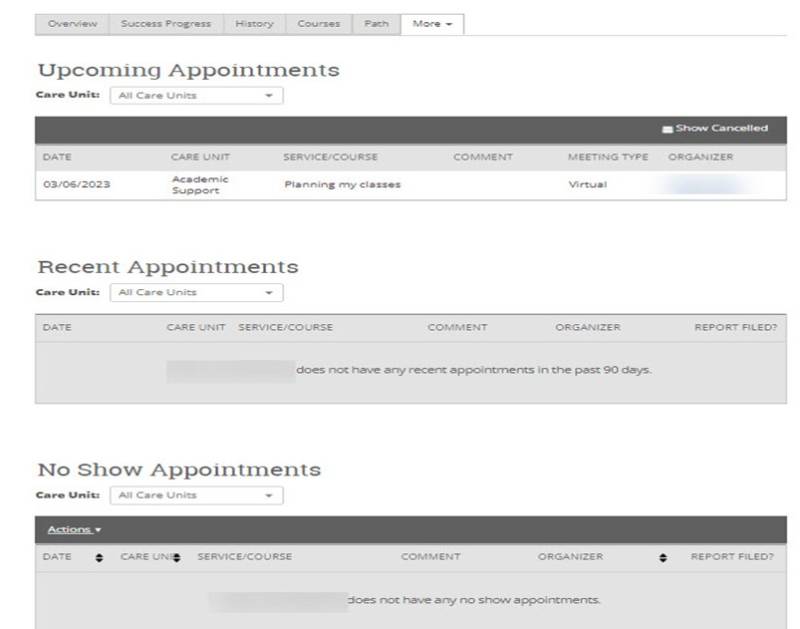Sort No Show appointments by Date arrows
Screen dimensions: 800x629
click(x=99, y=557)
